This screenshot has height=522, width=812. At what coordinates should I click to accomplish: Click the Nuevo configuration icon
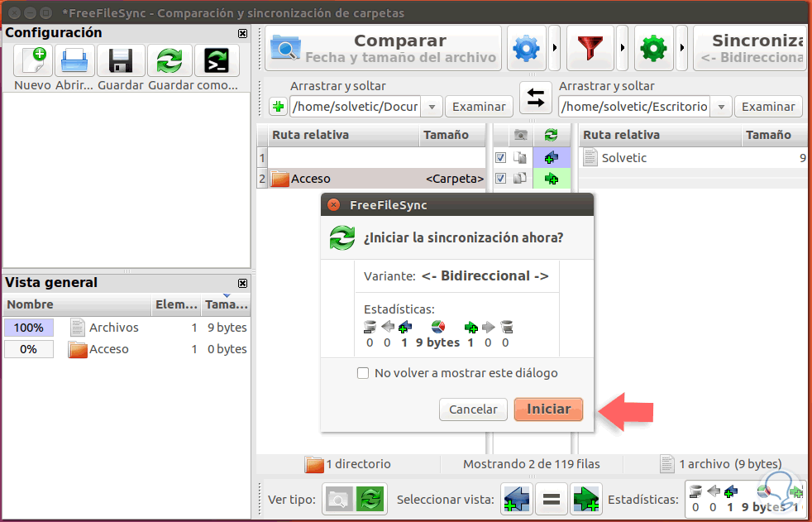pos(33,60)
